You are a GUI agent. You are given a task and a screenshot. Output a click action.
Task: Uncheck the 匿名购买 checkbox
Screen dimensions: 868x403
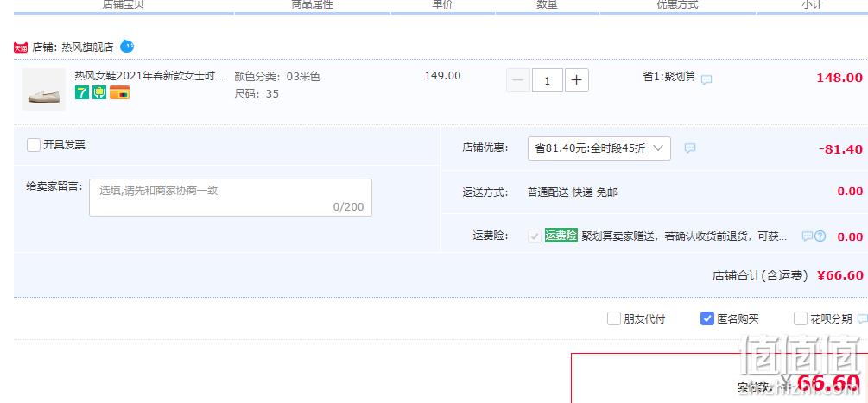[x=706, y=318]
